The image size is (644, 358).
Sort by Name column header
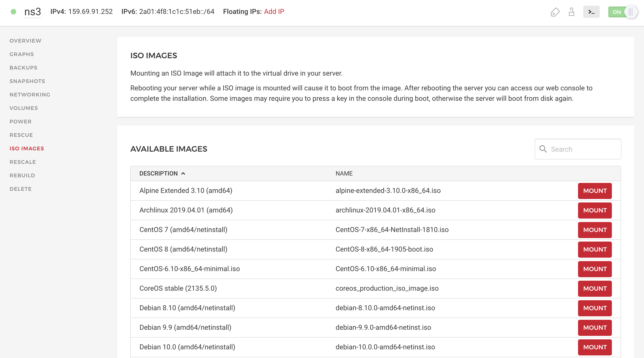coord(344,174)
